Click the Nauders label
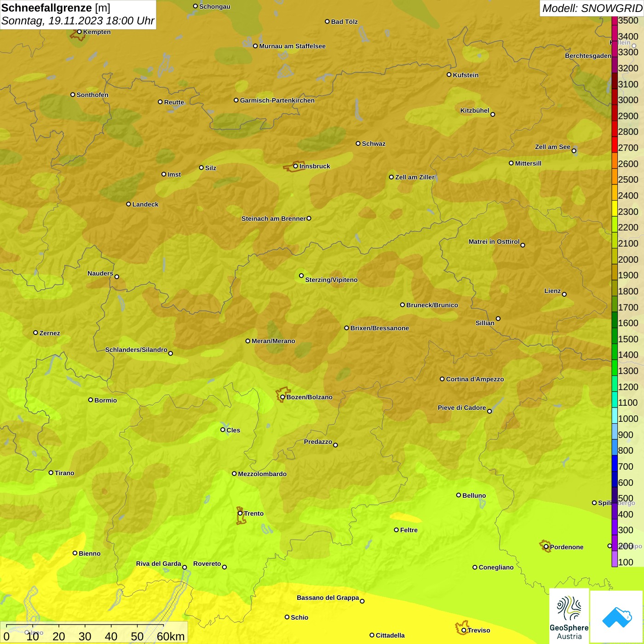 point(100,273)
